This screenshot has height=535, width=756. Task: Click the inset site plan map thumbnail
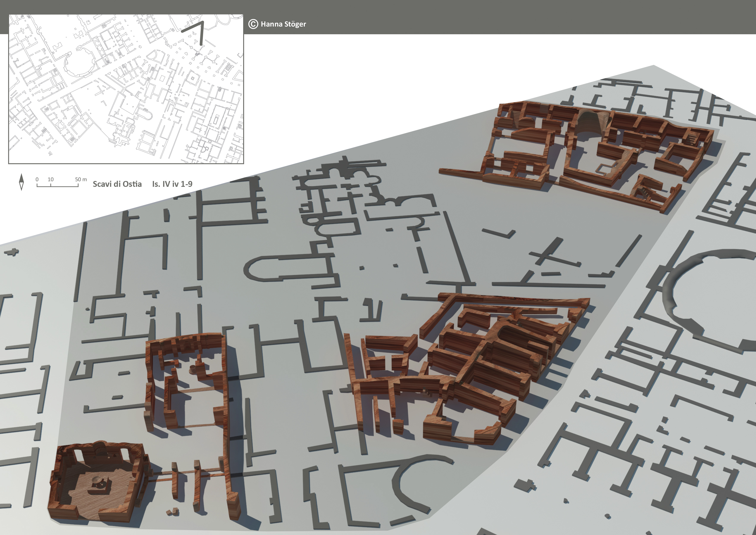(126, 89)
